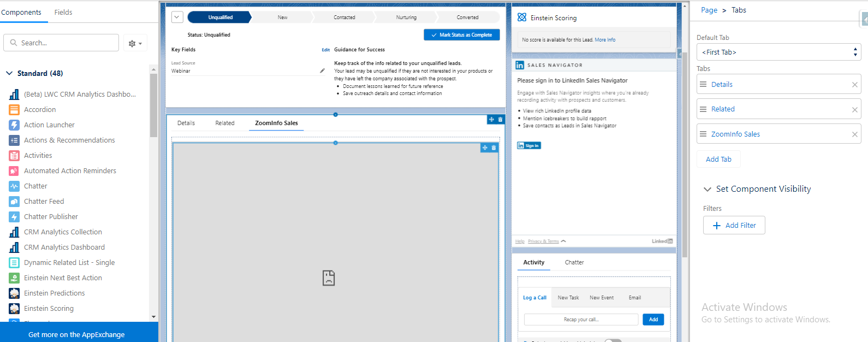This screenshot has width=868, height=342.
Task: Select the Chatter Feed icon
Action: point(14,202)
